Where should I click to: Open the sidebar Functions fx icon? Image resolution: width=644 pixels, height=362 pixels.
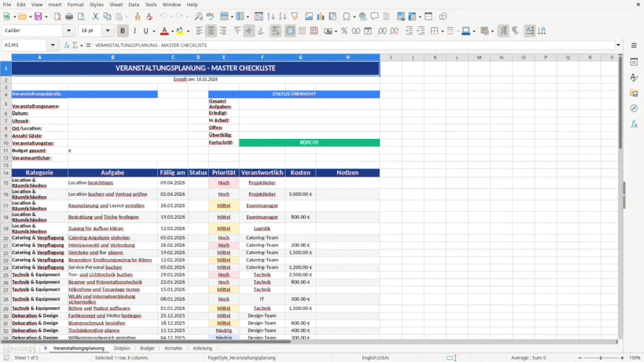(634, 124)
